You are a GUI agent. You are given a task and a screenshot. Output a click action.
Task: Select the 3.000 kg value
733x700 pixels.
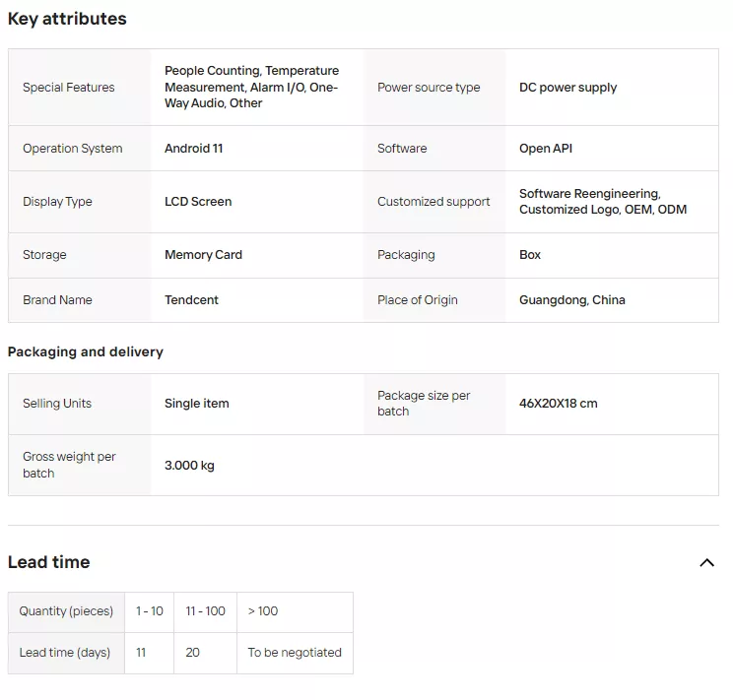coord(189,466)
